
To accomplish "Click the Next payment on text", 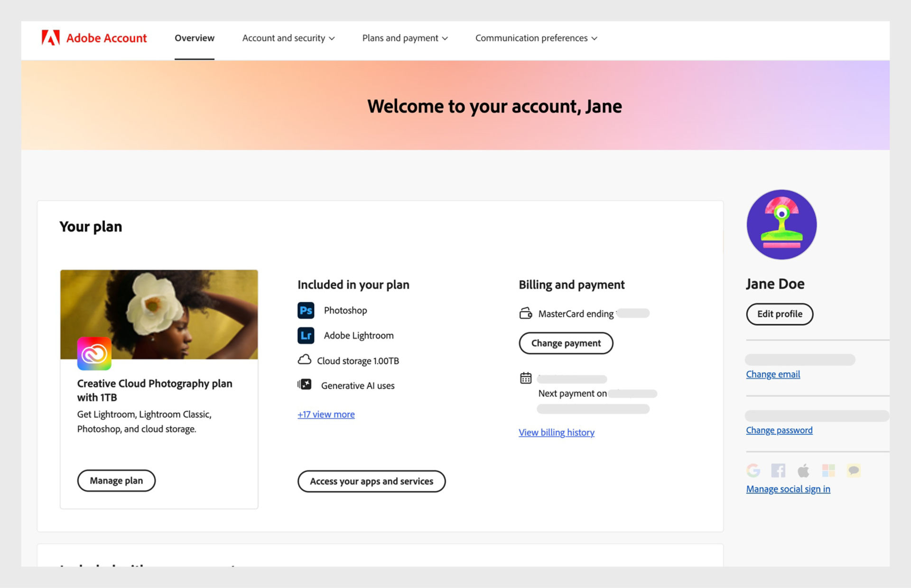I will 573,394.
